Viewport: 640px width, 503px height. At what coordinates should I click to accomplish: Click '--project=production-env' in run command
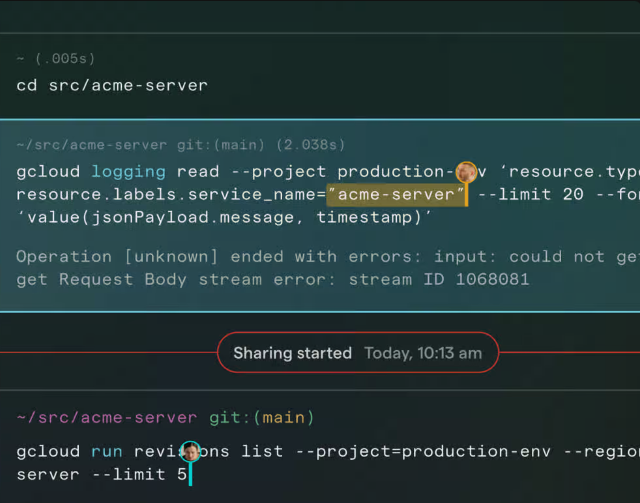pyautogui.click(x=423, y=452)
